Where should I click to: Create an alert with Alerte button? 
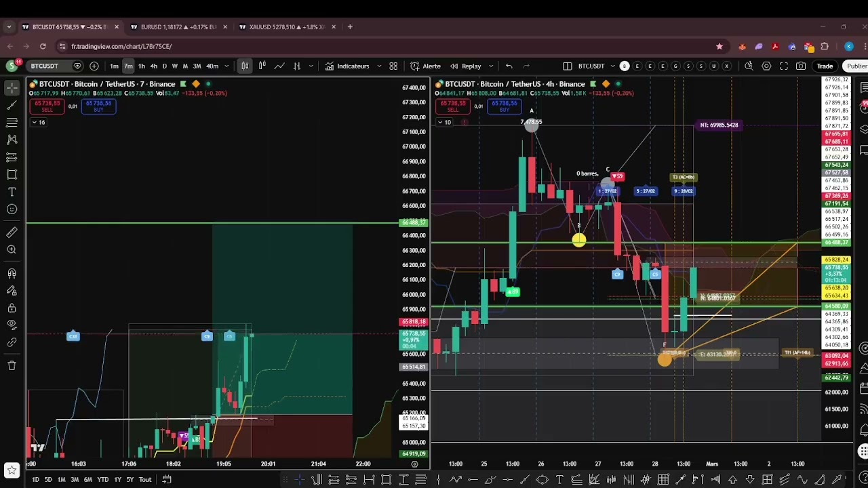tap(425, 66)
